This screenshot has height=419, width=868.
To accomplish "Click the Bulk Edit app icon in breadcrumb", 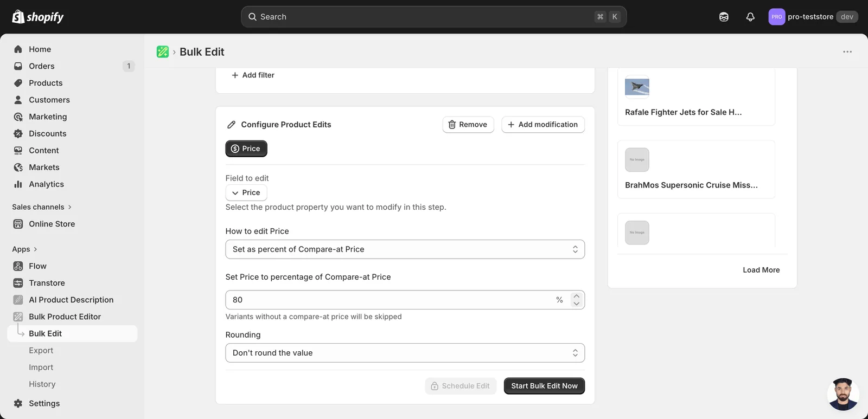I will pyautogui.click(x=163, y=51).
